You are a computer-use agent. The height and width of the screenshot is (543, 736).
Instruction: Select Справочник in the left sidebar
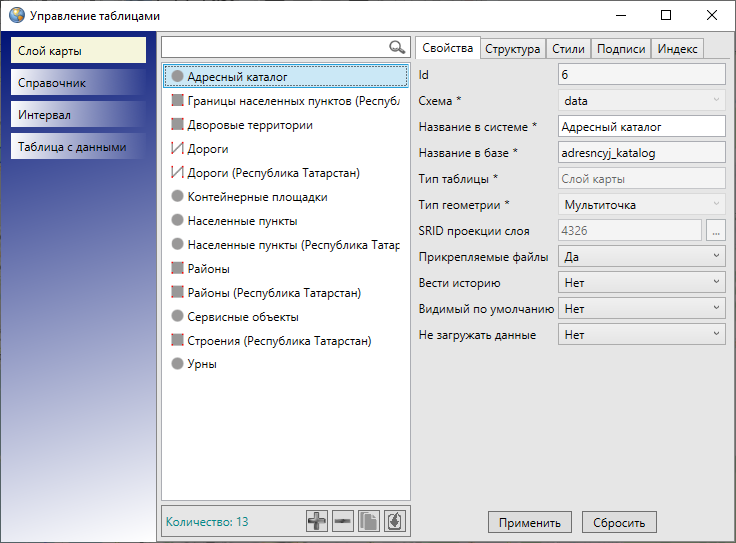click(79, 83)
